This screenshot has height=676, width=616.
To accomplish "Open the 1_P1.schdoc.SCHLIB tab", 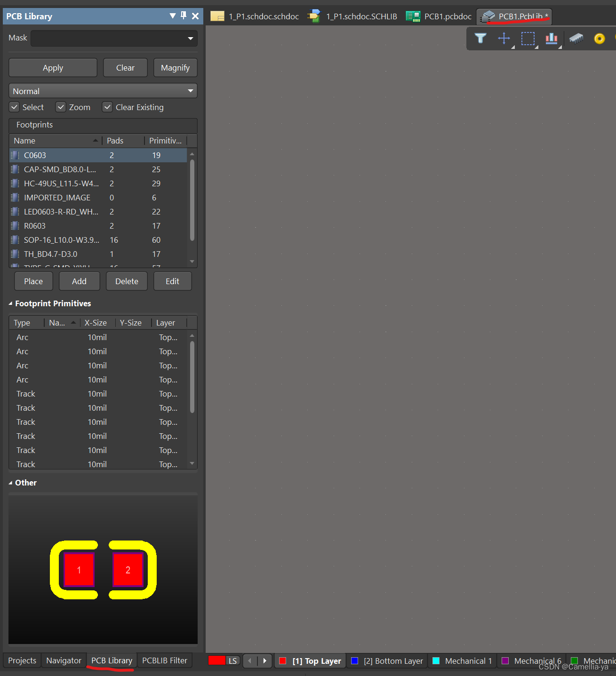I will point(352,16).
